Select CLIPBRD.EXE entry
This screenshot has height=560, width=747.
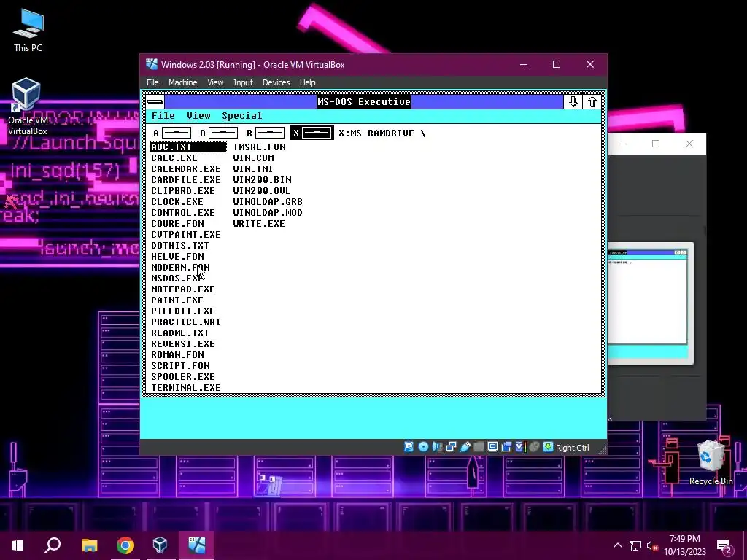183,191
